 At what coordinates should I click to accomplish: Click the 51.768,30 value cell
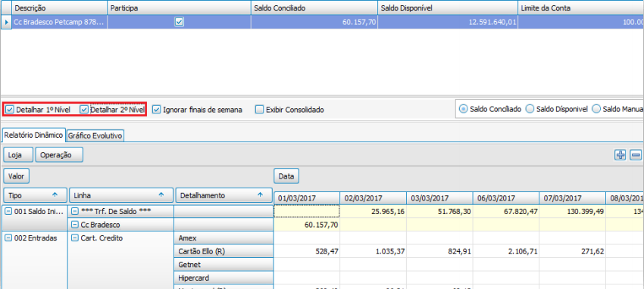coord(439,212)
